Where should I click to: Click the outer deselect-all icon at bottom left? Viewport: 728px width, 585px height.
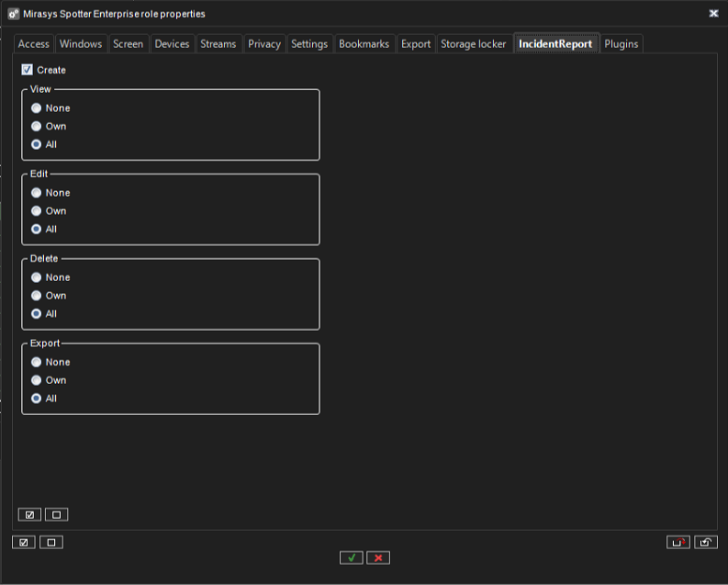pyautogui.click(x=50, y=542)
